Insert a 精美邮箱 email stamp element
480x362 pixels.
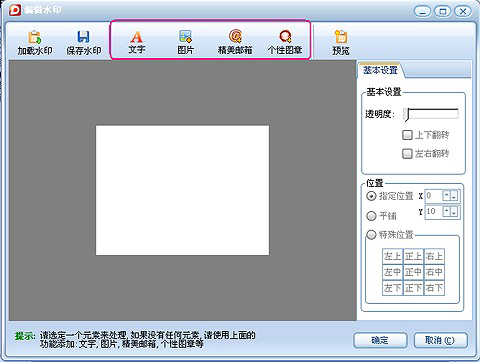(235, 43)
